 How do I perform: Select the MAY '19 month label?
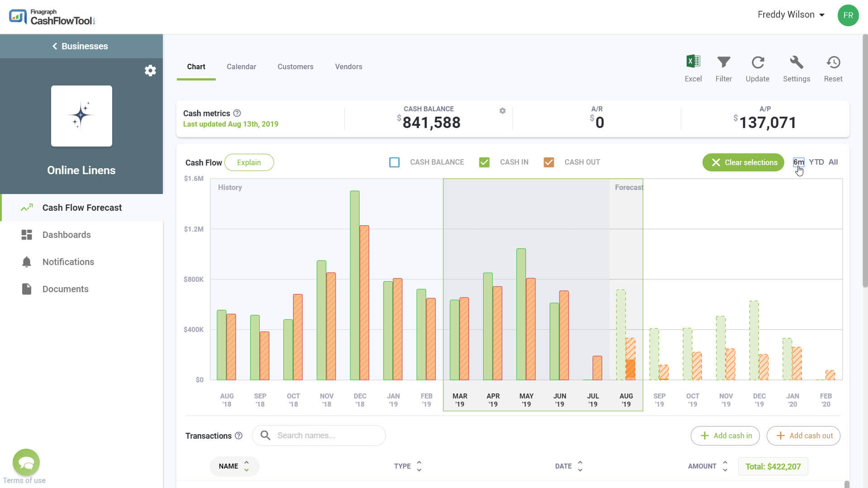526,400
